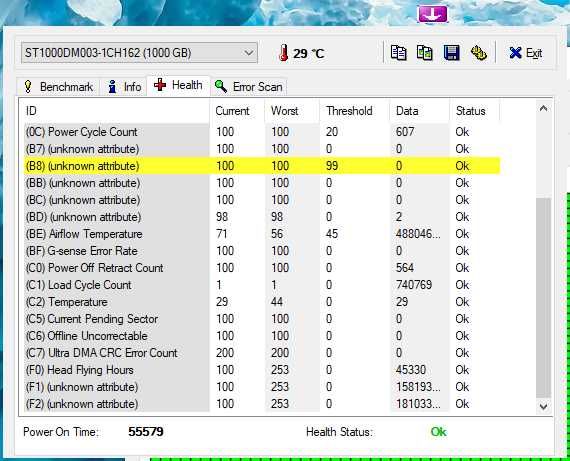Switch to the Benchmark tab

58,87
